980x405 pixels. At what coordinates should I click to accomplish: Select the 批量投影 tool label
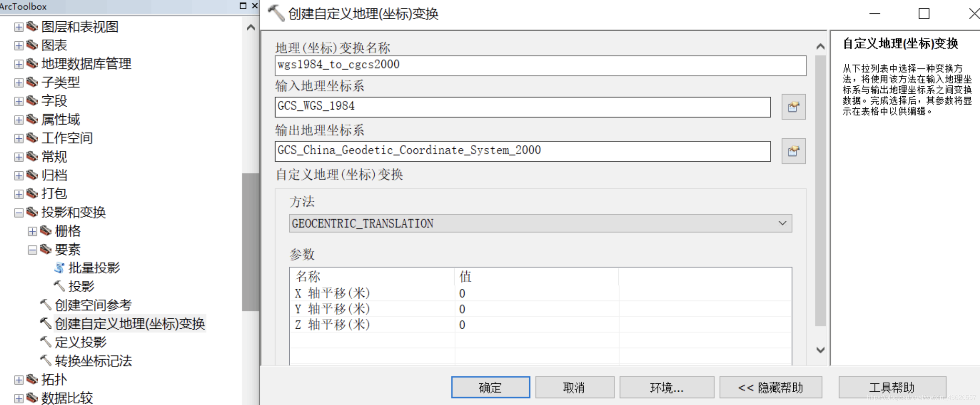point(94,267)
